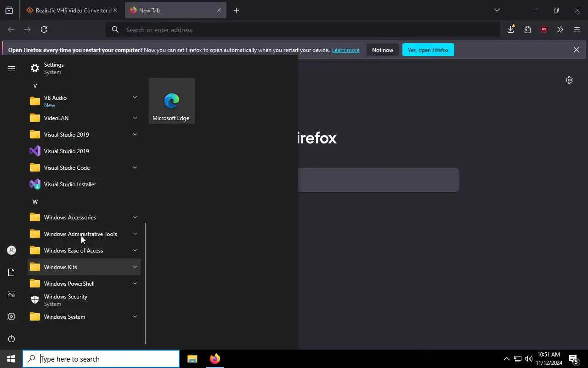
Task: Open notification center icon
Action: tap(574, 359)
